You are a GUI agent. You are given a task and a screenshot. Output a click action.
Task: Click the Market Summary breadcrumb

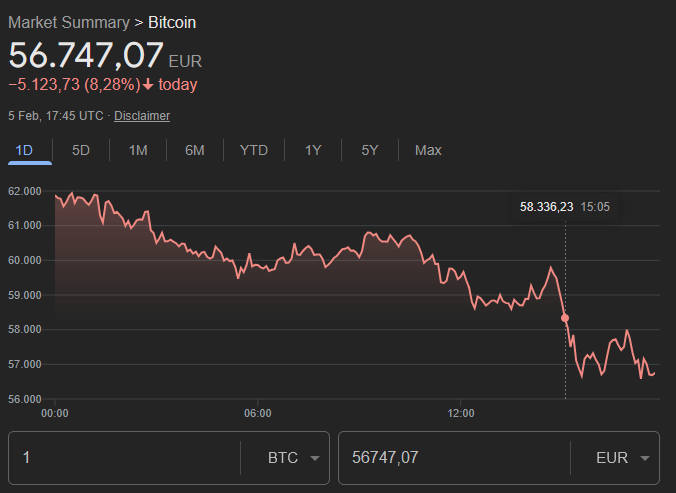69,22
